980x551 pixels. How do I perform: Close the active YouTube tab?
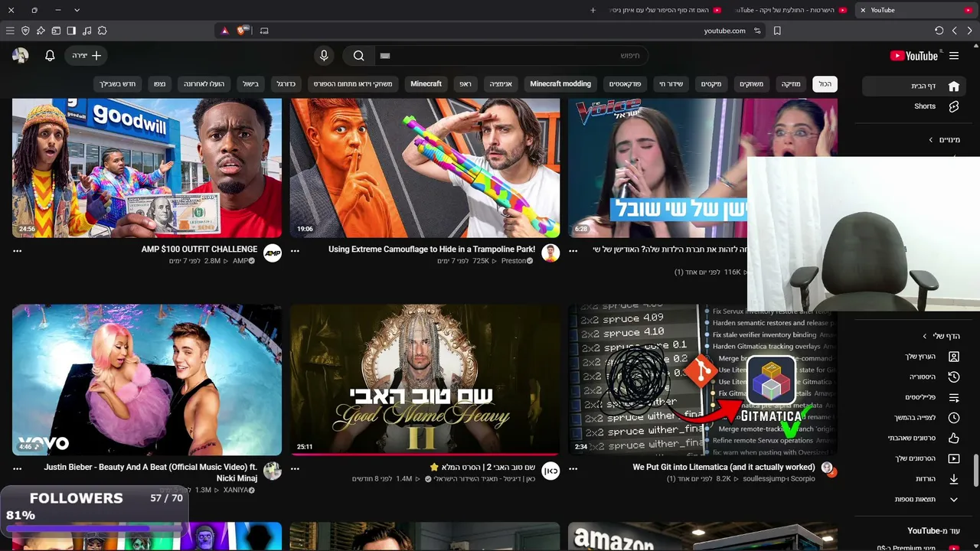click(x=863, y=10)
